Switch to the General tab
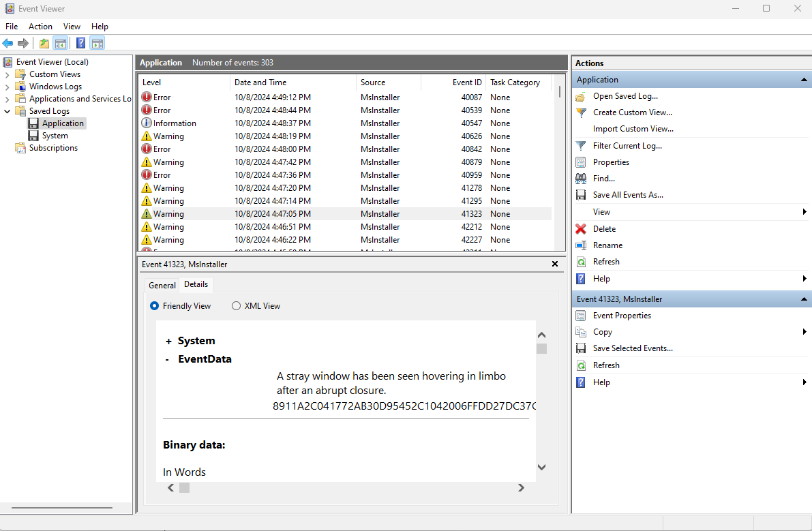Image resolution: width=812 pixels, height=531 pixels. point(162,285)
